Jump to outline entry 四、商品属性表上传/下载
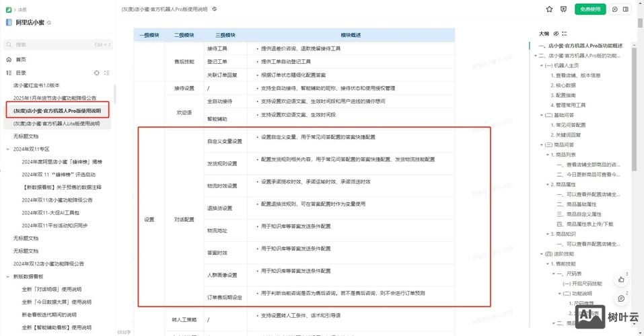This screenshot has height=336, width=644. (x=585, y=224)
